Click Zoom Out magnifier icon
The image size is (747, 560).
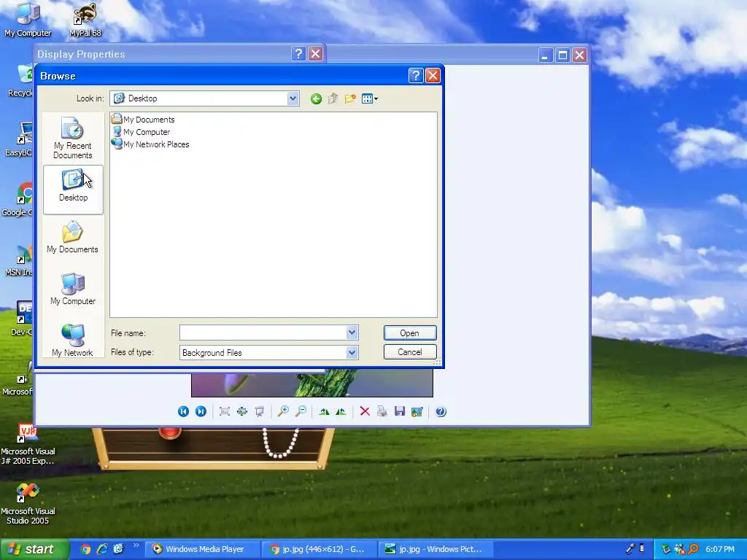301,411
